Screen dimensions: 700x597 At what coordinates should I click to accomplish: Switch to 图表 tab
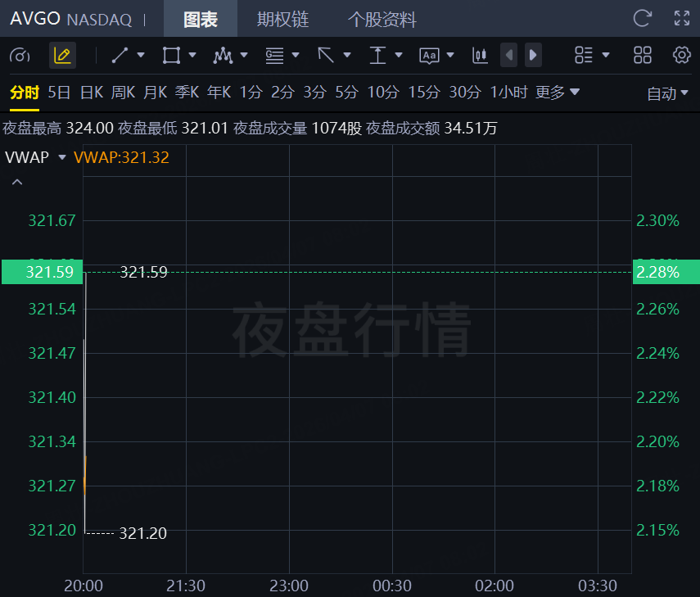(201, 19)
